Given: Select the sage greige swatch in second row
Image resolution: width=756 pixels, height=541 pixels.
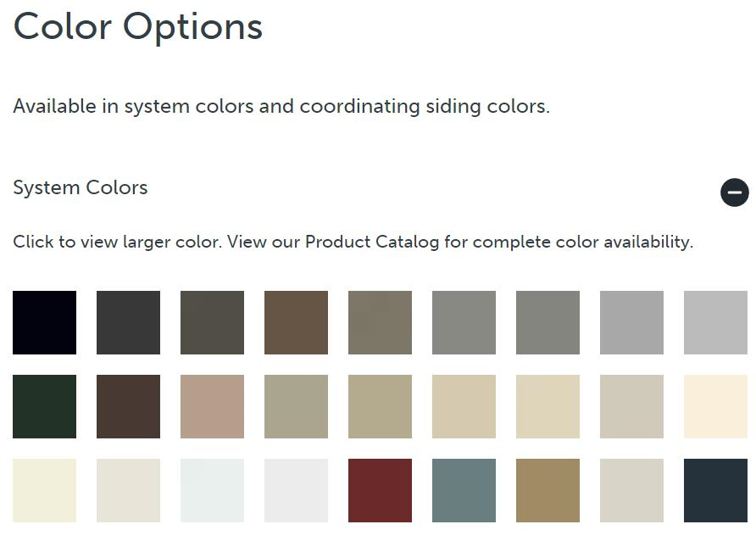Looking at the screenshot, I should tap(296, 406).
